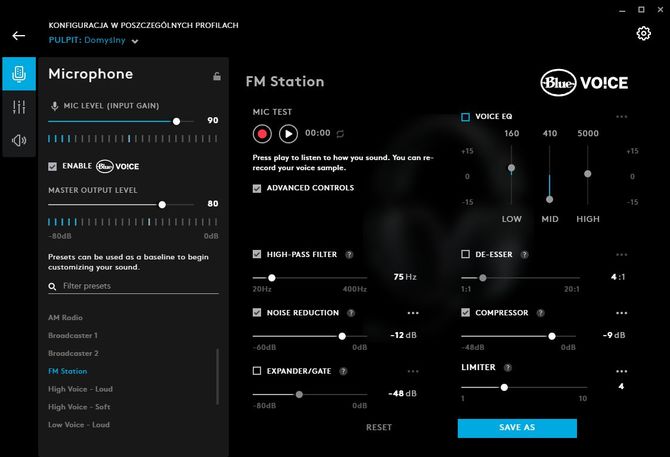Disable the Compressor checkbox
Viewport: 670px width, 457px height.
[466, 313]
